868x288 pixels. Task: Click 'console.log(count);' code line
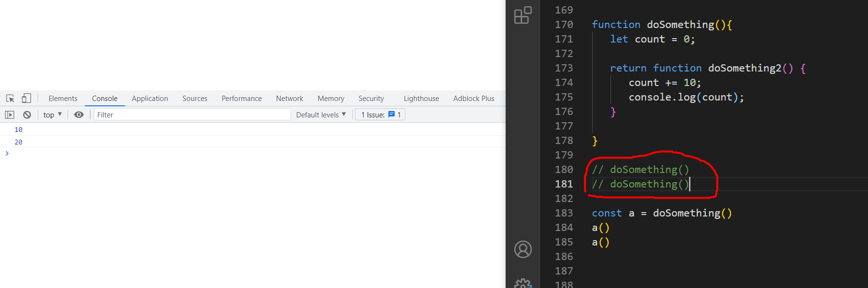click(686, 97)
